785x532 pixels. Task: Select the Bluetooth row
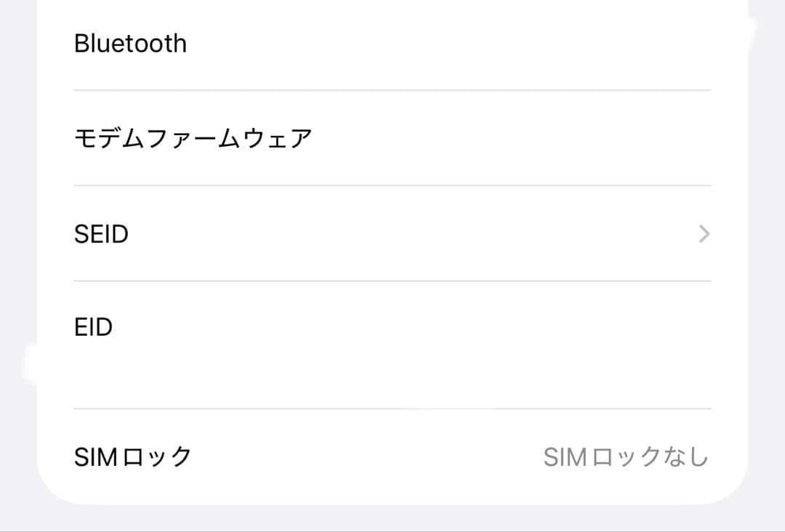(x=392, y=44)
